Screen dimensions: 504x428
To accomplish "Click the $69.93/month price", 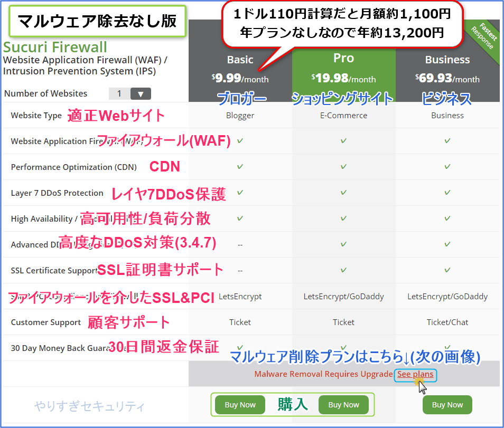I will click(447, 78).
